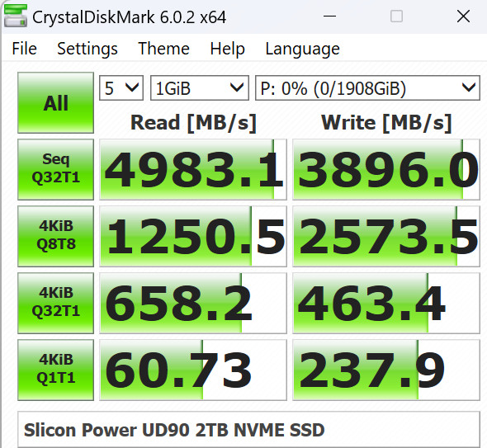
Task: Open the File menu
Action: point(24,49)
